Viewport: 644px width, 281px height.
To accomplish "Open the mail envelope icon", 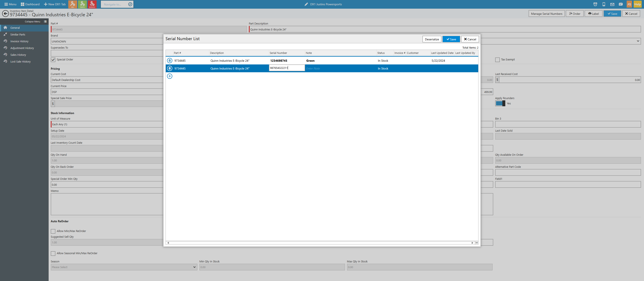I will click(612, 4).
